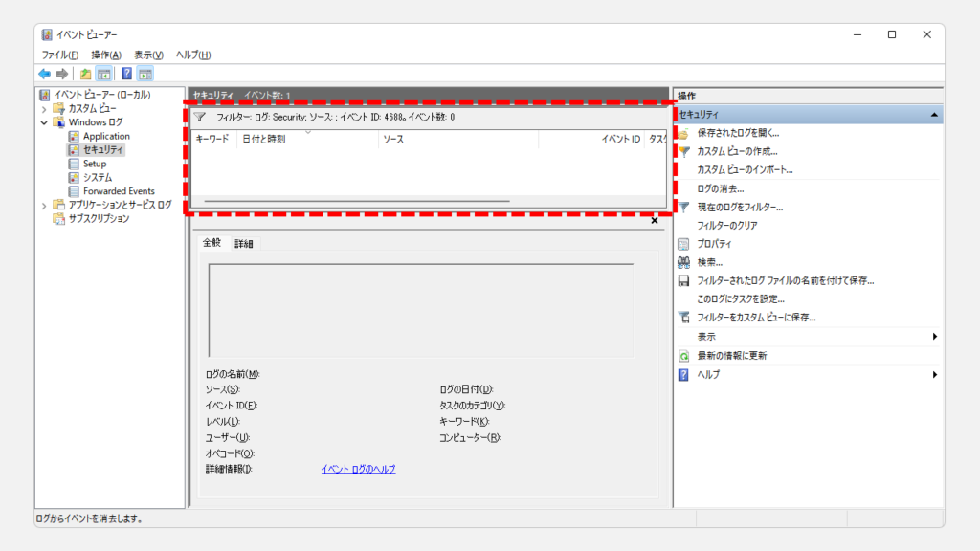980x551 pixels.
Task: Click フィルターをカスタム ビューに保存 action
Action: tap(756, 318)
